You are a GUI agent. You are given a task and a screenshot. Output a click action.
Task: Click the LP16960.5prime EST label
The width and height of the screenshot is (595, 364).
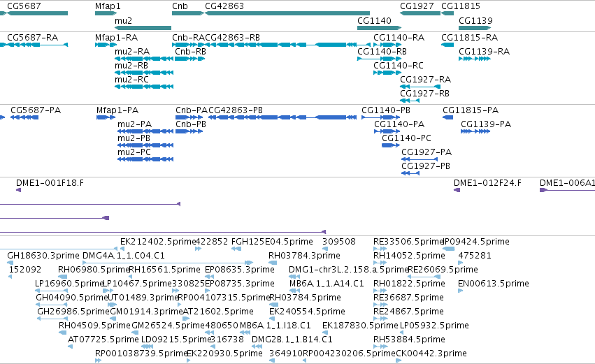click(x=69, y=284)
